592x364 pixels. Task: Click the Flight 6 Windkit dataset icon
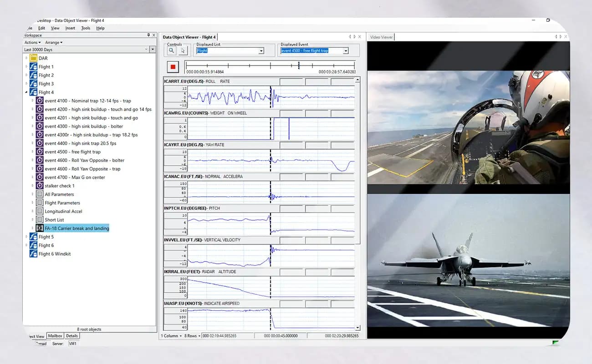click(x=33, y=254)
